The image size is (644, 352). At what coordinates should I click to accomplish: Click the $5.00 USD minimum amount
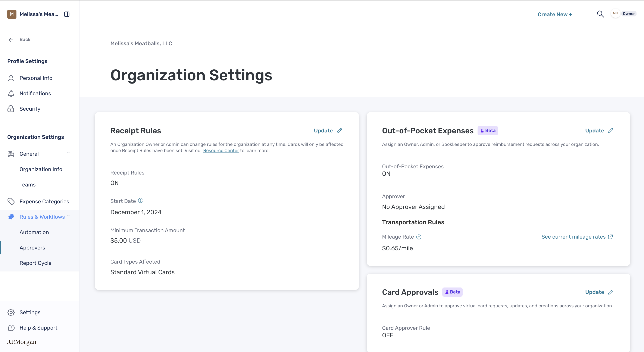125,241
